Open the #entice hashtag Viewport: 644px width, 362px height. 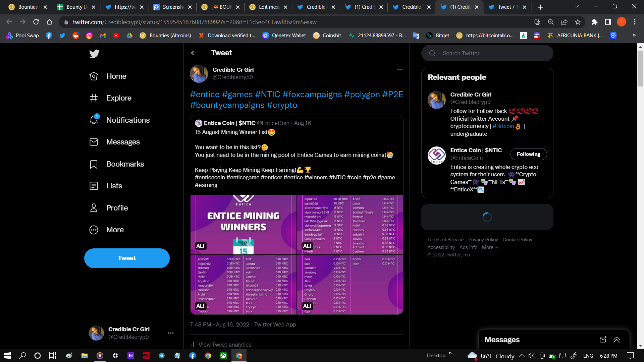tap(205, 95)
